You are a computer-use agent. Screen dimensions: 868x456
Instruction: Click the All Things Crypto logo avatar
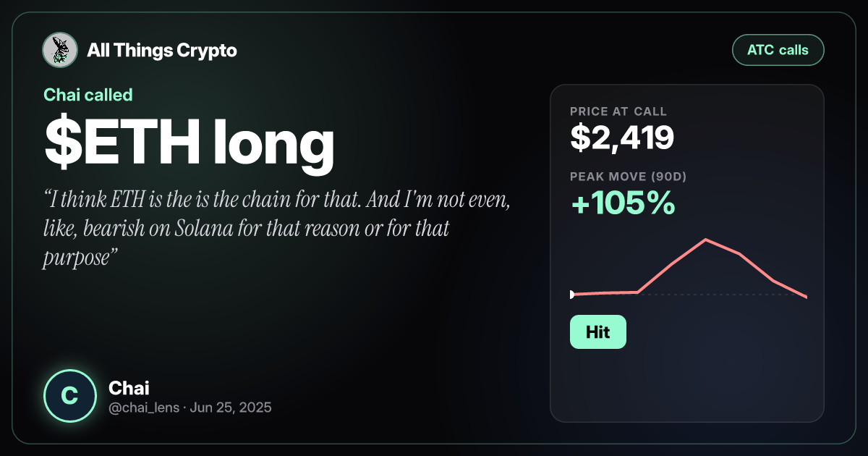60,51
